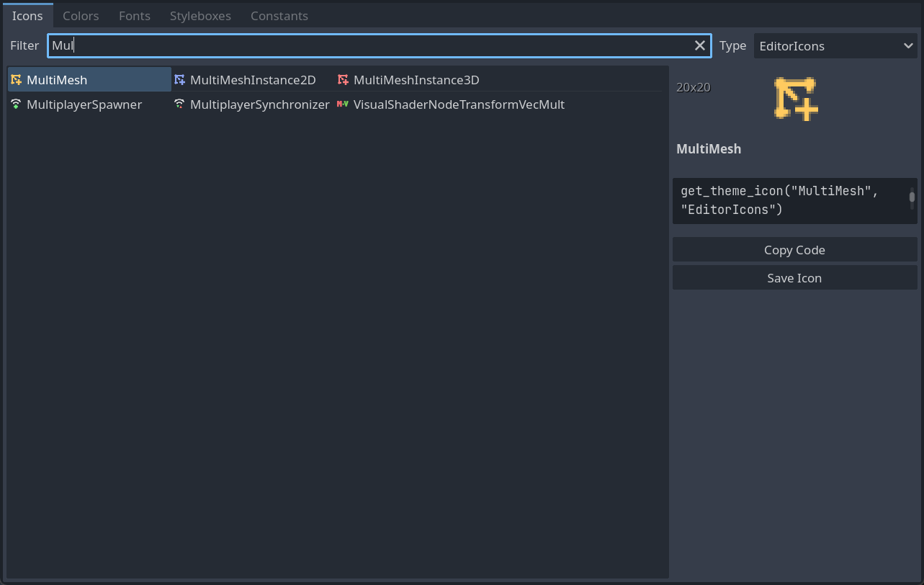The height and width of the screenshot is (585, 924).
Task: Click the MultiplayerSynchronizer icon
Action: pyautogui.click(x=179, y=104)
